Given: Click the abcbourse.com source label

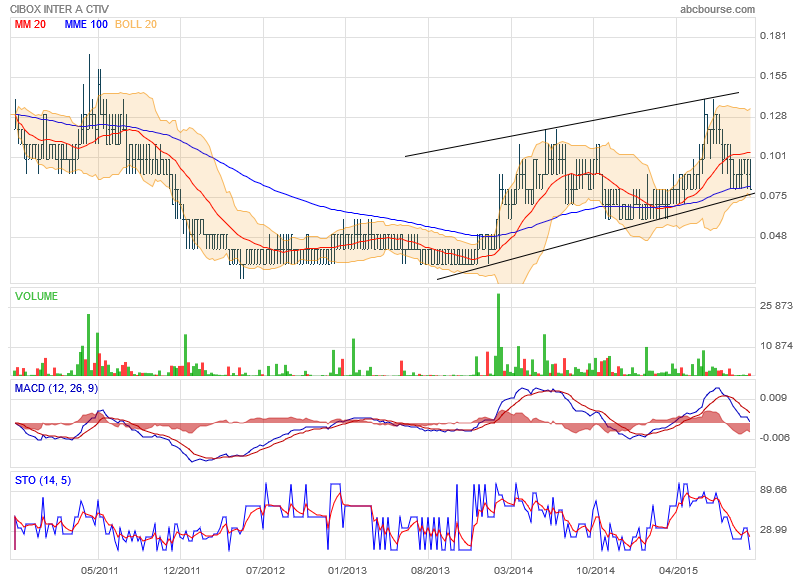Looking at the screenshot, I should (717, 9).
